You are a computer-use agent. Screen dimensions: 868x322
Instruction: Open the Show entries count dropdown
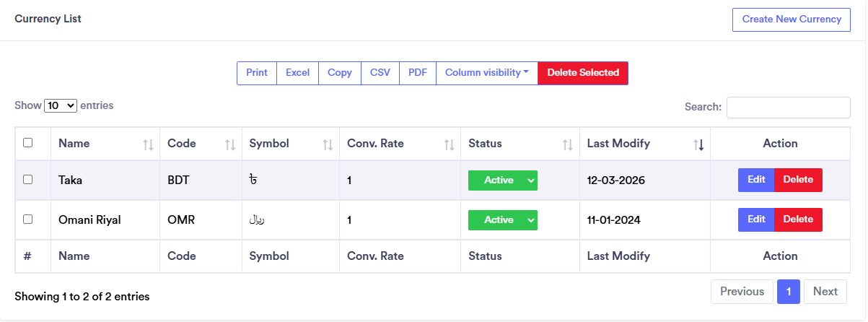(x=61, y=106)
